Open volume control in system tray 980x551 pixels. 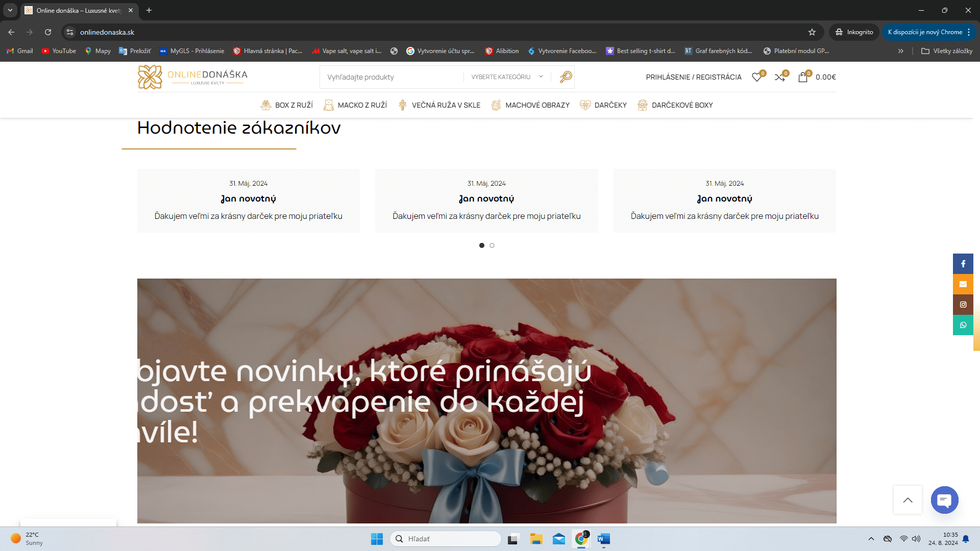pos(916,539)
